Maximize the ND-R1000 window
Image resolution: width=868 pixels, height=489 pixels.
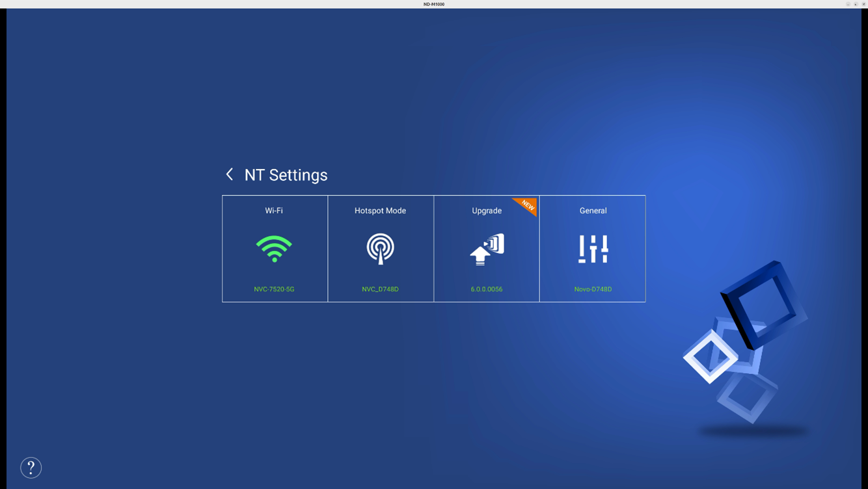click(x=856, y=4)
